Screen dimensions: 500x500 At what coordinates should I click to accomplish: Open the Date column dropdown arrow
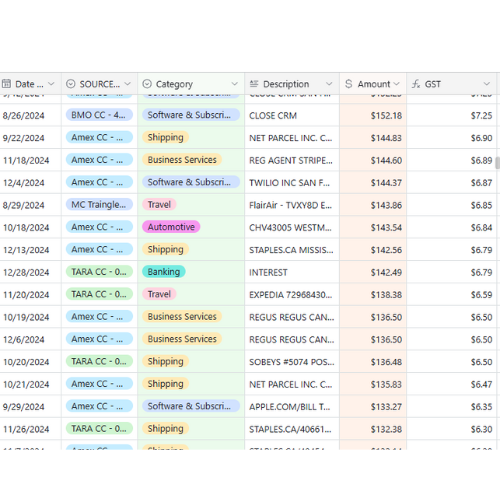point(51,84)
